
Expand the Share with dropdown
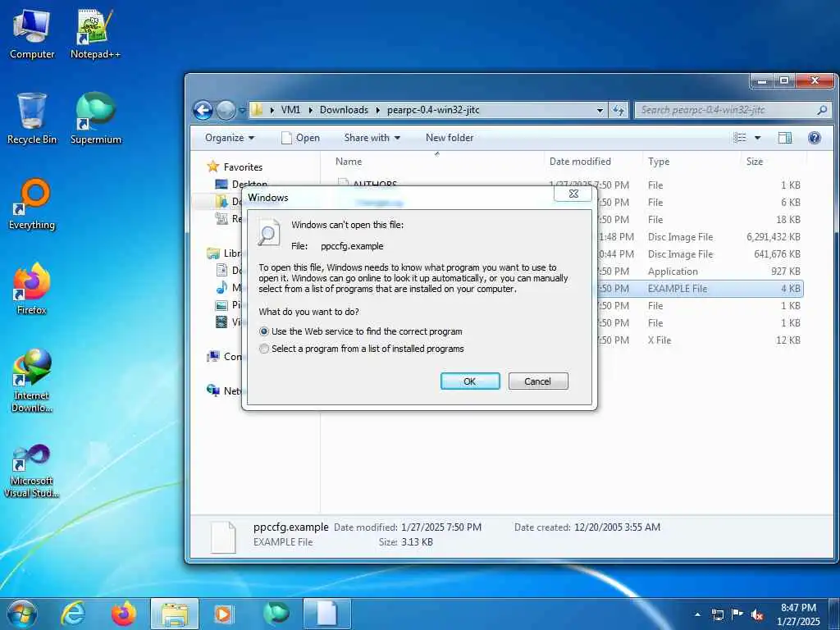(372, 138)
